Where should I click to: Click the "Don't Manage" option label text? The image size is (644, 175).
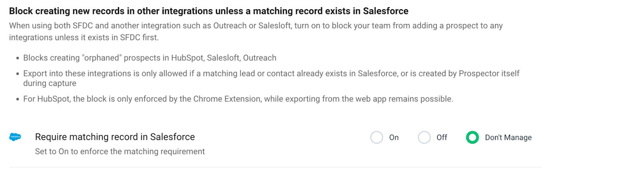[x=508, y=138]
